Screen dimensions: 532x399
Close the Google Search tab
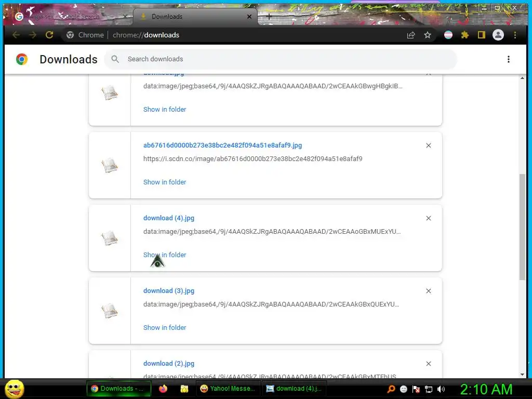click(x=125, y=16)
